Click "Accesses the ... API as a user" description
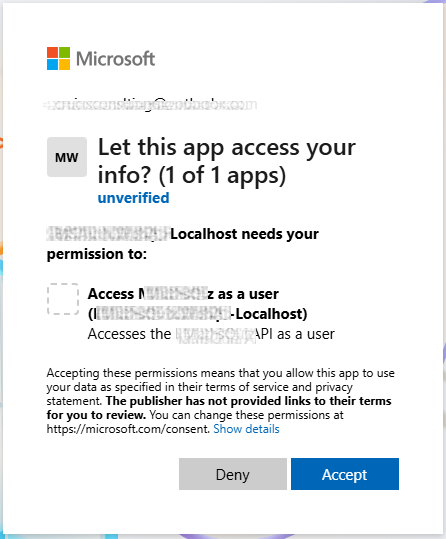The width and height of the screenshot is (446, 539). (x=211, y=334)
